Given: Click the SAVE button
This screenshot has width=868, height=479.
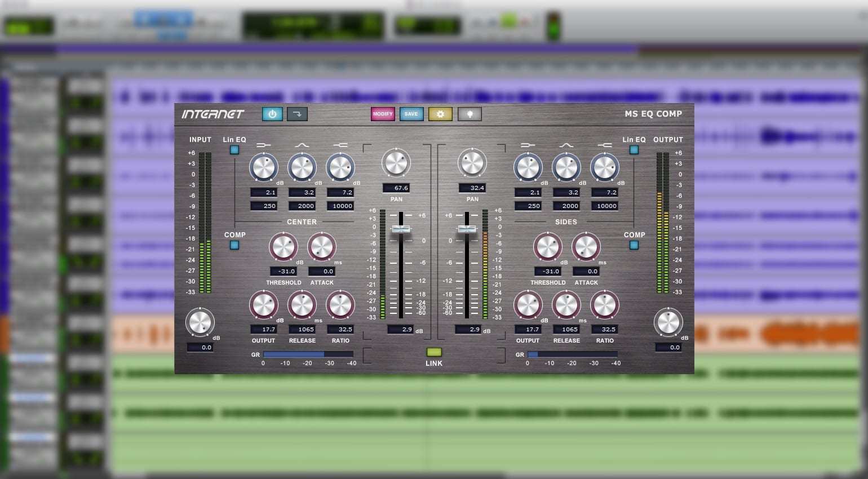Looking at the screenshot, I should point(411,114).
